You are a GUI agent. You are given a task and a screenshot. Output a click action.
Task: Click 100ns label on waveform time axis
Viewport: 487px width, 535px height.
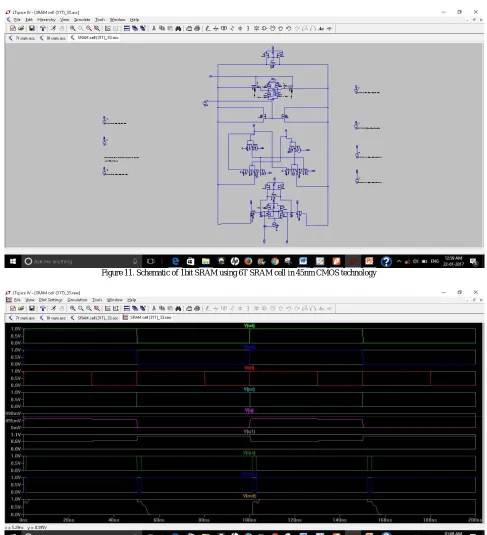(x=249, y=520)
